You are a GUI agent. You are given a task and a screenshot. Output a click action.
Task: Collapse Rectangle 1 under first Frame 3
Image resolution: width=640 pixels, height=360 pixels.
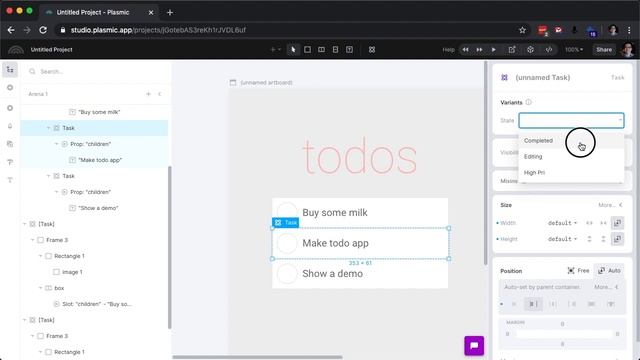(40, 256)
